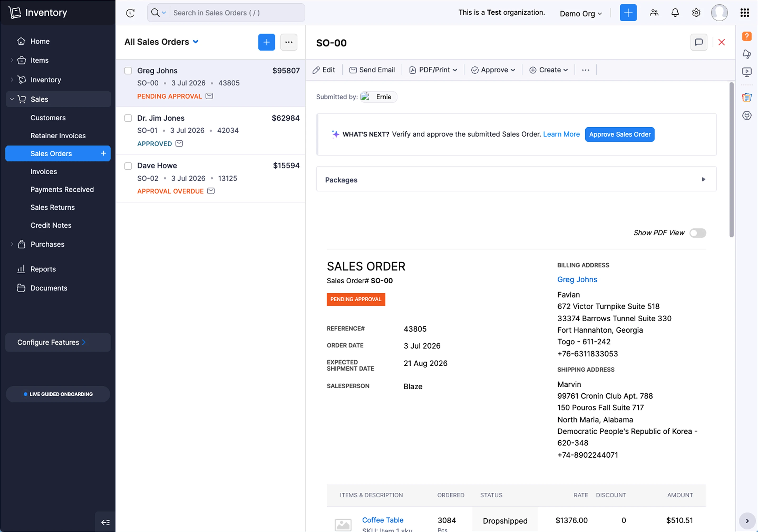Open the Quick Create plus button in top bar
Image resolution: width=758 pixels, height=532 pixels.
[628, 13]
